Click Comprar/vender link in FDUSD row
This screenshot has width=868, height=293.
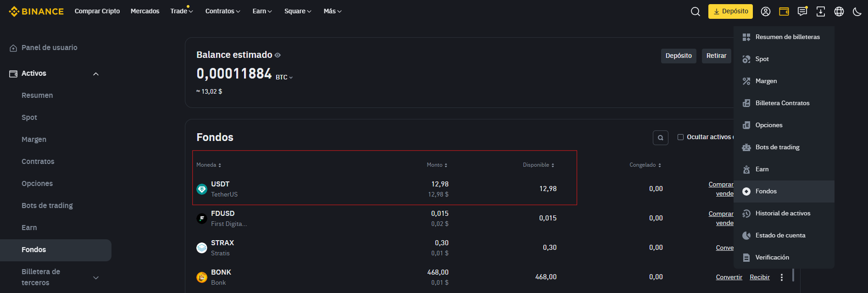(721, 219)
